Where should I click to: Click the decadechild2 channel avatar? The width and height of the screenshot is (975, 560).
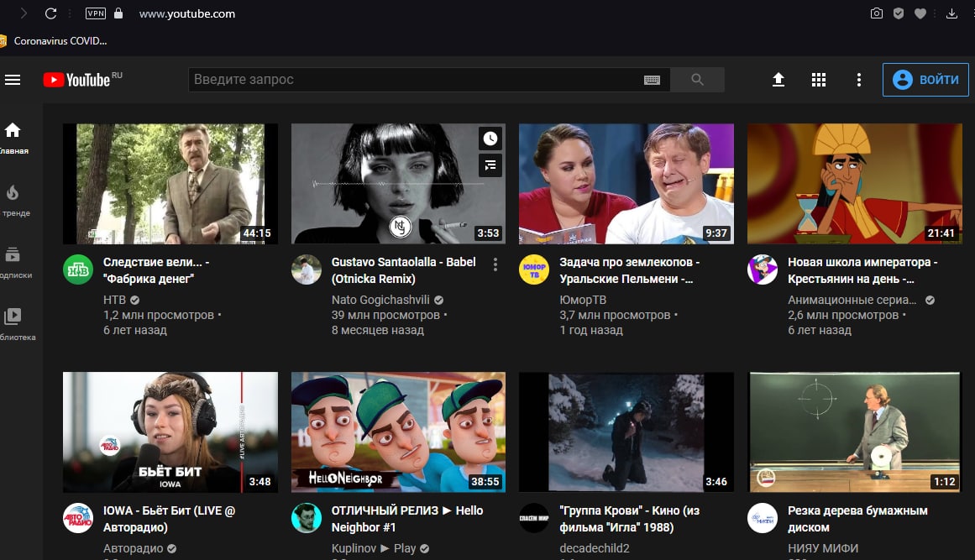pos(534,518)
